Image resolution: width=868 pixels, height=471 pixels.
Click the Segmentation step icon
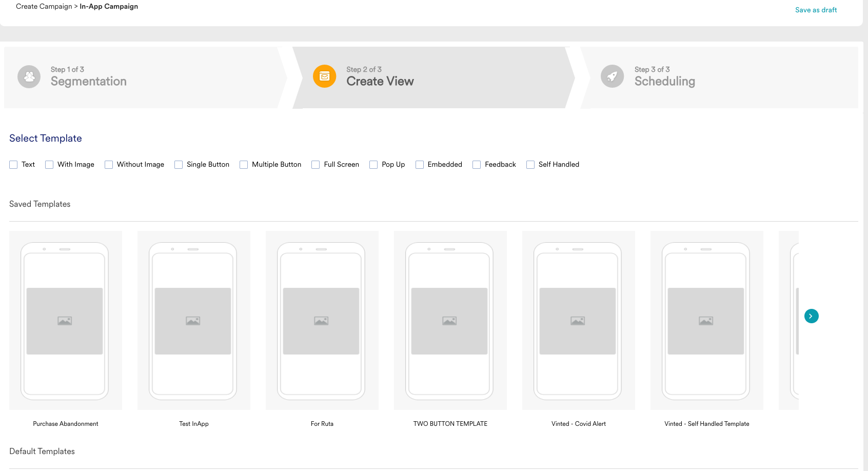coord(29,76)
